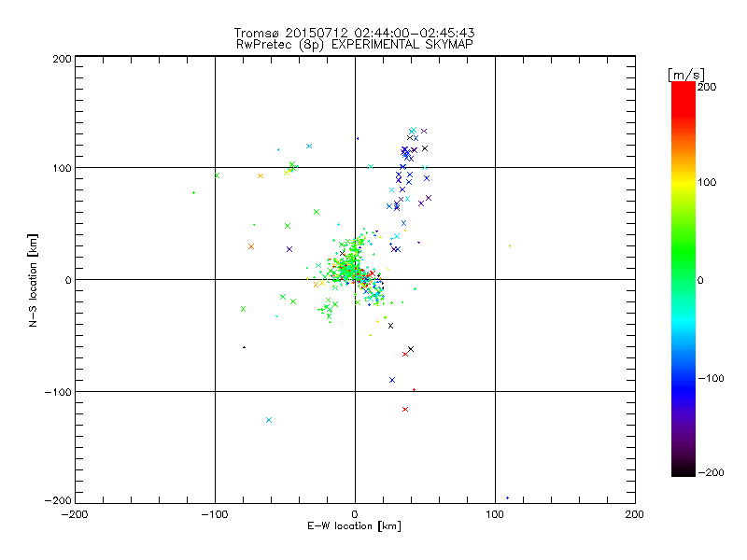Click the 100 tick label on the E-W axis
Viewport: 747px width, 560px height.
pyautogui.click(x=495, y=514)
